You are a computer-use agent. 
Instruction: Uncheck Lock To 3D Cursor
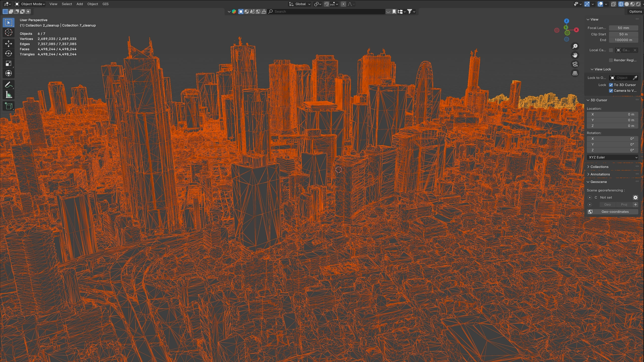611,85
